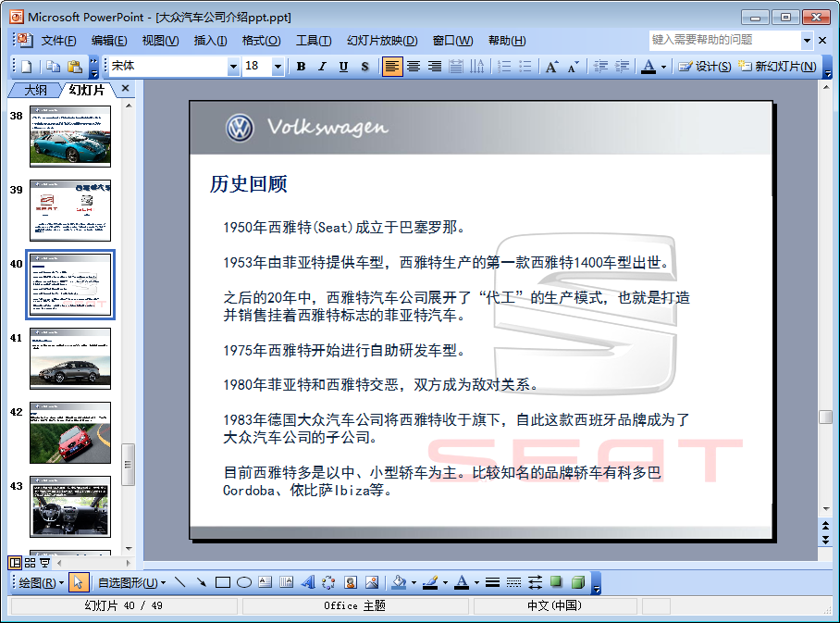Image resolution: width=840 pixels, height=623 pixels.
Task: Apply the Fill Color bucket
Action: 399,582
